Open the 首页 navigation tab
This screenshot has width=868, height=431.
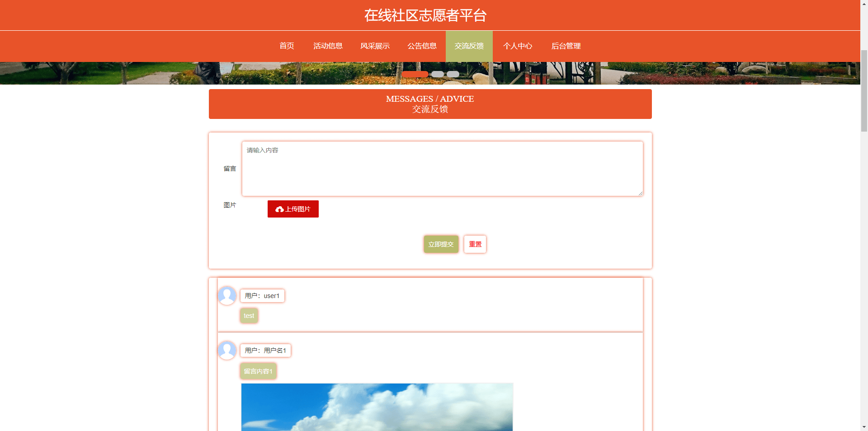point(287,46)
